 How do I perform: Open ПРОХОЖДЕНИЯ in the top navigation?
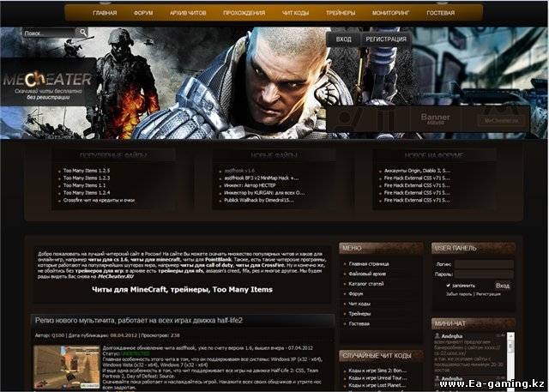[x=244, y=13]
